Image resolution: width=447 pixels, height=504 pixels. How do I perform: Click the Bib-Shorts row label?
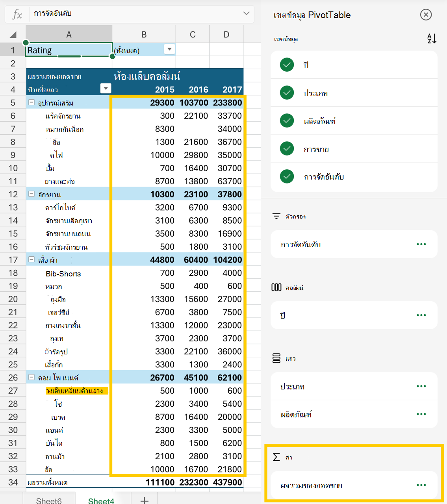[x=63, y=274]
